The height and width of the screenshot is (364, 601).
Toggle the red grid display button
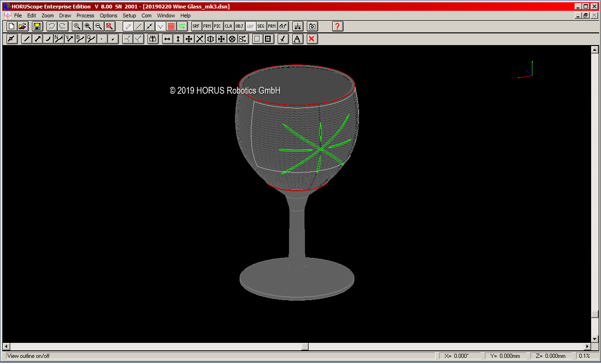click(171, 26)
